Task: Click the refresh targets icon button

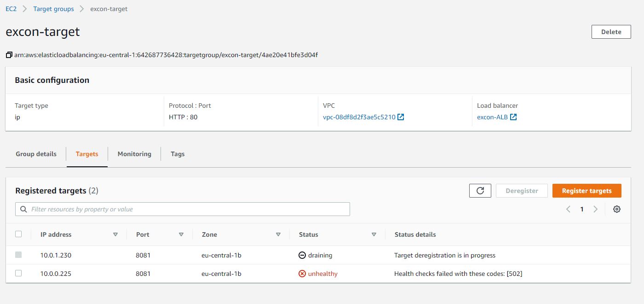Action: click(x=480, y=191)
